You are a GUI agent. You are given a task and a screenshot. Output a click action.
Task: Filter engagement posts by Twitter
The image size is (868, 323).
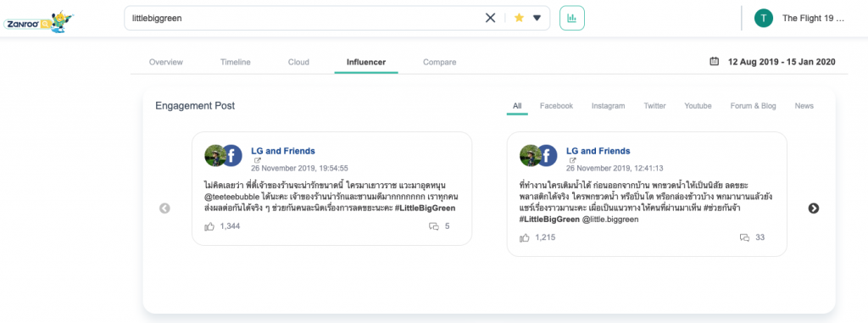pos(654,106)
